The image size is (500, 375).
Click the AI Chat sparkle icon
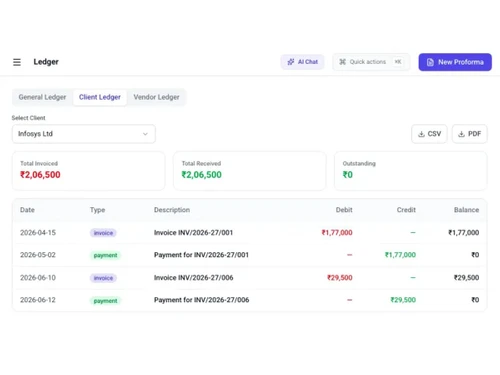[291, 62]
